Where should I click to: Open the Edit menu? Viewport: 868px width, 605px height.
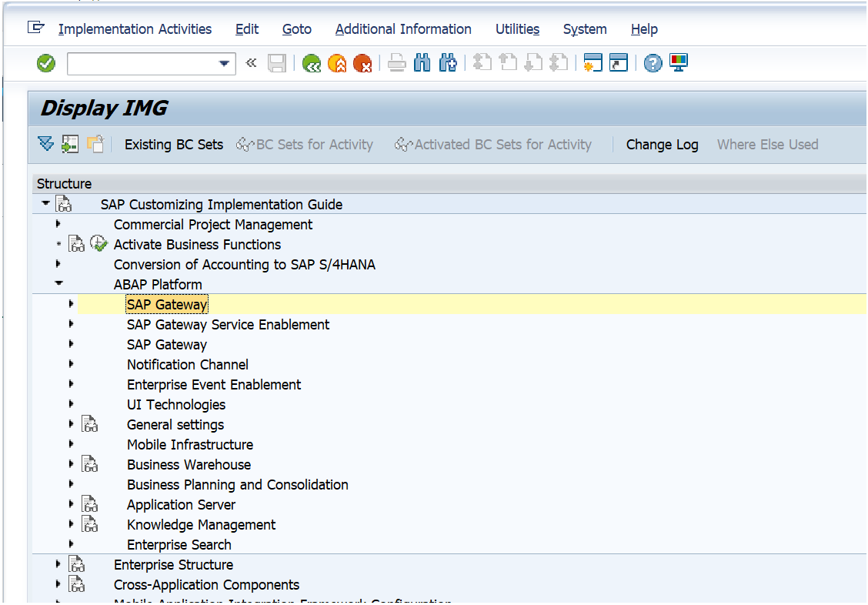tap(247, 28)
